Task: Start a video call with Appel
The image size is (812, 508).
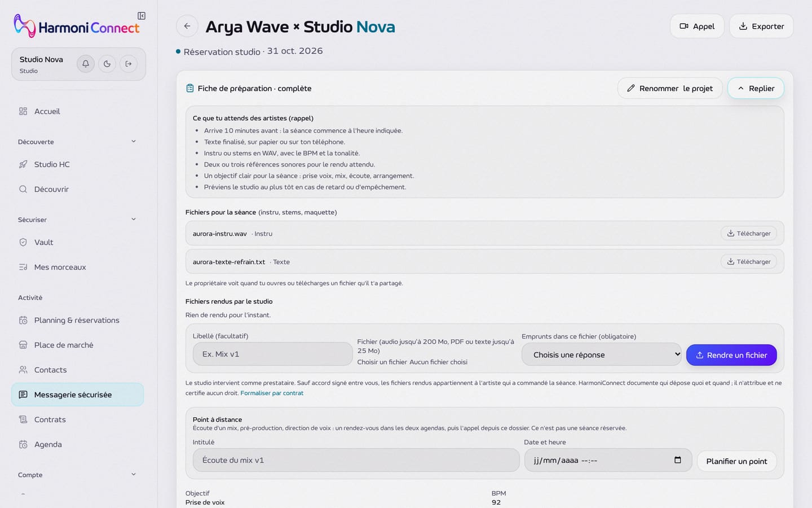Action: [x=697, y=26]
